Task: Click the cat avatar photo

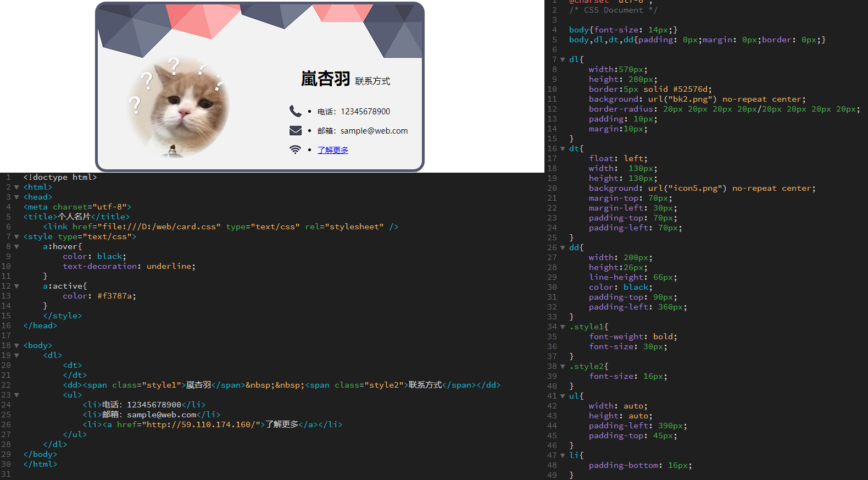Action: click(179, 107)
